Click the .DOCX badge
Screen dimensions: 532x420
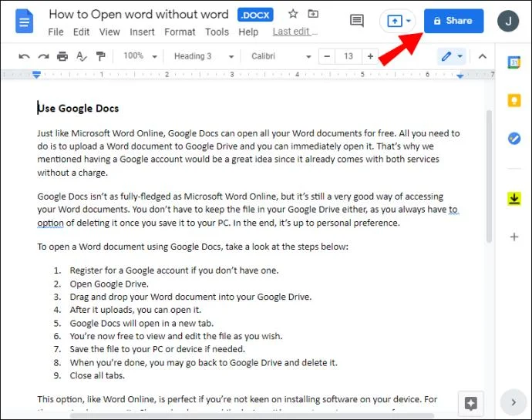(255, 15)
